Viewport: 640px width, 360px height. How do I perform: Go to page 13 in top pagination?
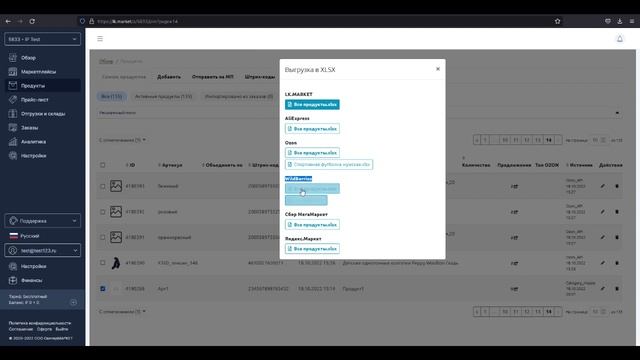point(538,140)
